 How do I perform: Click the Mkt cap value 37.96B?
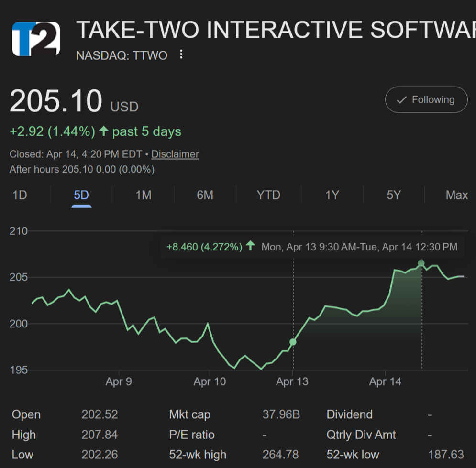tap(281, 414)
